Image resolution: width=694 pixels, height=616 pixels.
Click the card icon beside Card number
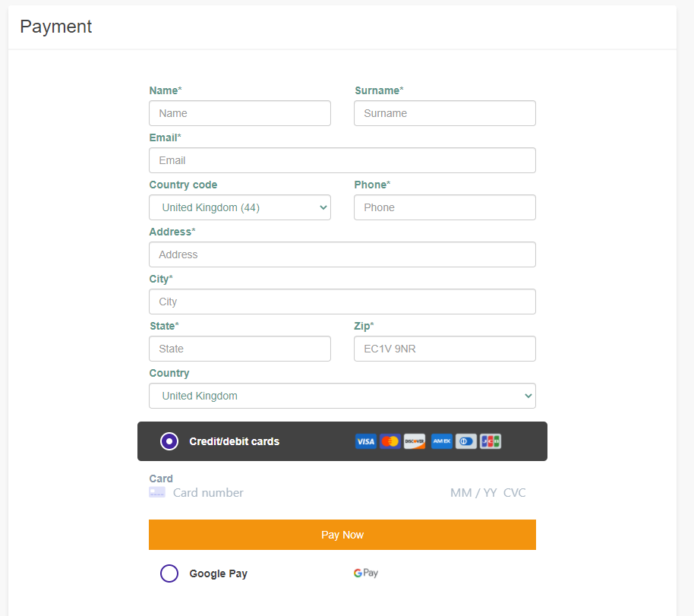[x=157, y=492]
